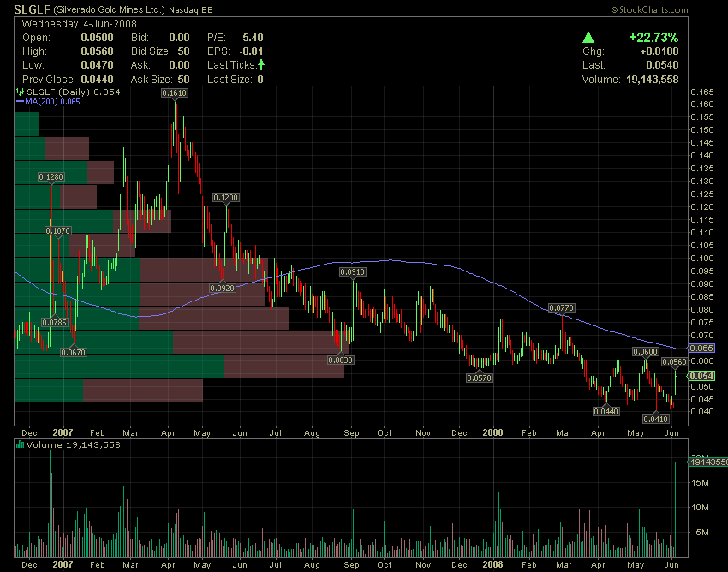Select the MA(200) 0.065 legend entry

click(48, 102)
